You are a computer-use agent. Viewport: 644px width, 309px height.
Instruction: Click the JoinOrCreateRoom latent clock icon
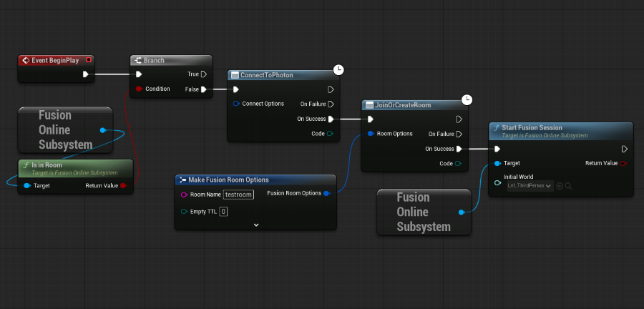tap(467, 99)
